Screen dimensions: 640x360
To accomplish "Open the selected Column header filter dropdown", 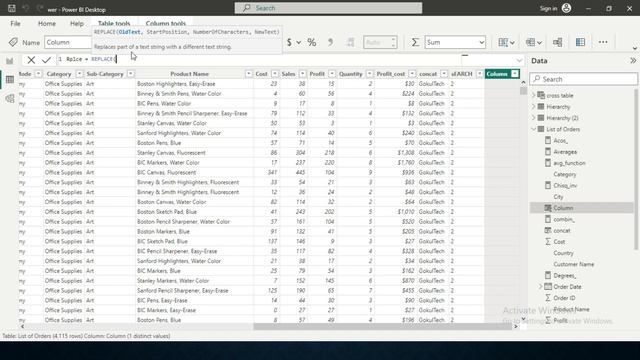I will point(515,74).
